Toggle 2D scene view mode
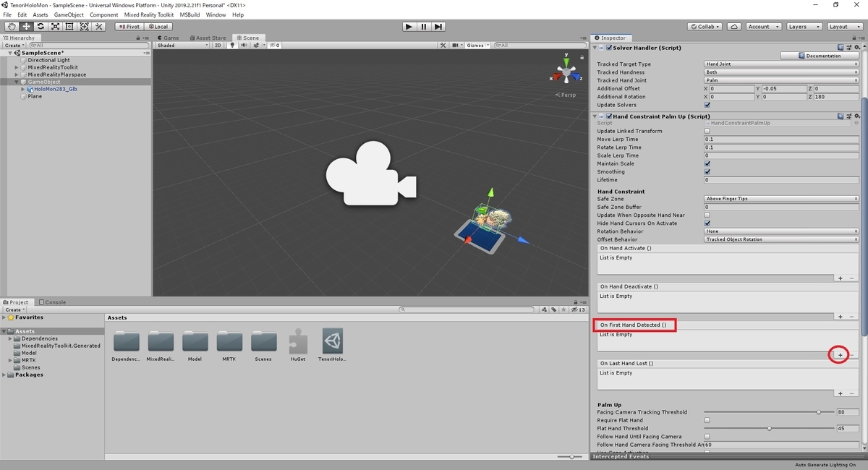 (x=218, y=45)
